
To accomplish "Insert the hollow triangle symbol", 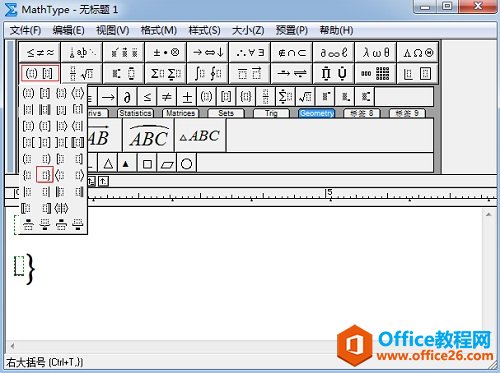I will [108, 163].
